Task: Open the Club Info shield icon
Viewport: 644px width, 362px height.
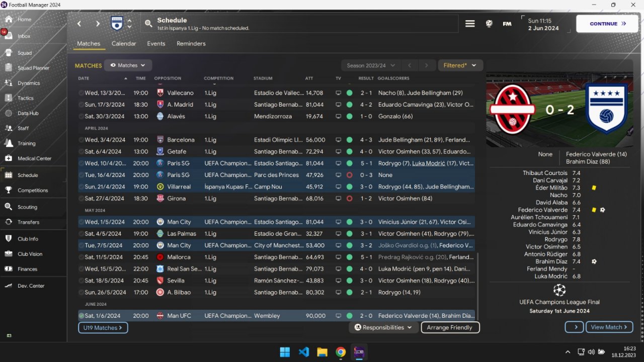Action: coord(9,239)
